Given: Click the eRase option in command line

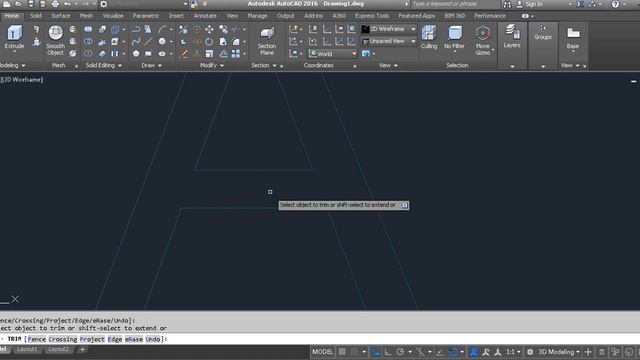Looking at the screenshot, I should [x=134, y=339].
